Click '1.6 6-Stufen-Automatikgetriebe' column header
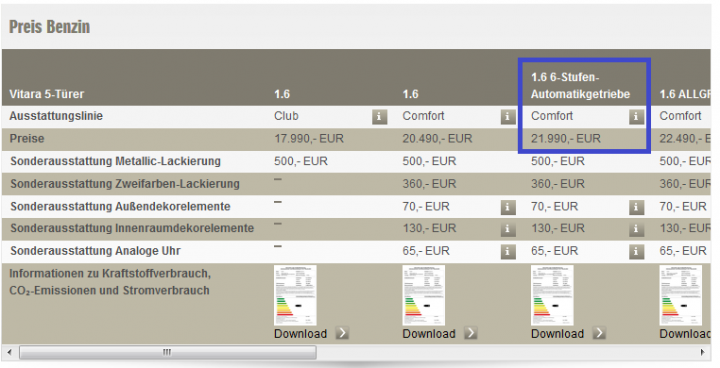The height and width of the screenshot is (368, 720). tap(580, 86)
